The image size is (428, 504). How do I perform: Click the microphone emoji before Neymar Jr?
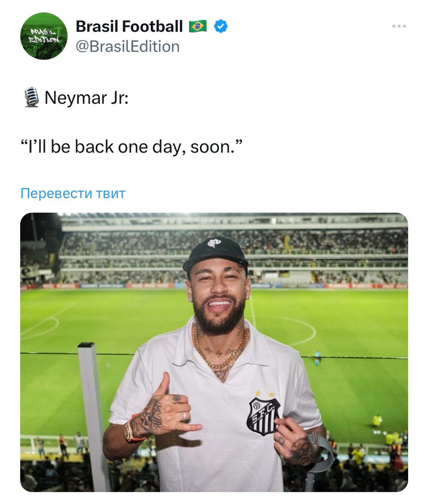point(31,97)
